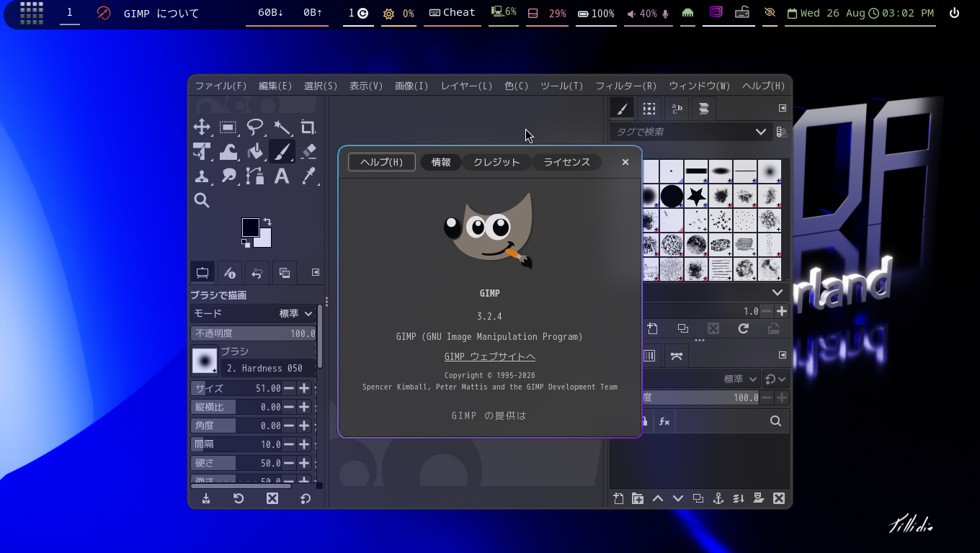Open the フィルター(R) menu
Viewport: 980px width, 553px height.
click(x=626, y=86)
